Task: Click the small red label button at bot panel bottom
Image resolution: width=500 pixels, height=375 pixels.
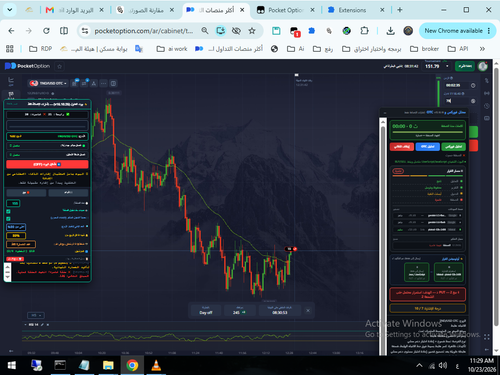Action: pos(15,259)
